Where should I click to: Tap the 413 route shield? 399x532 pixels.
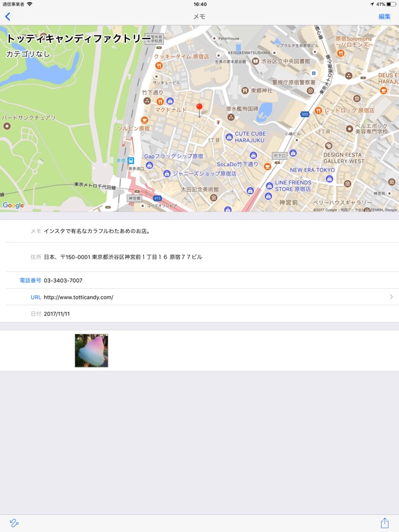point(157,198)
